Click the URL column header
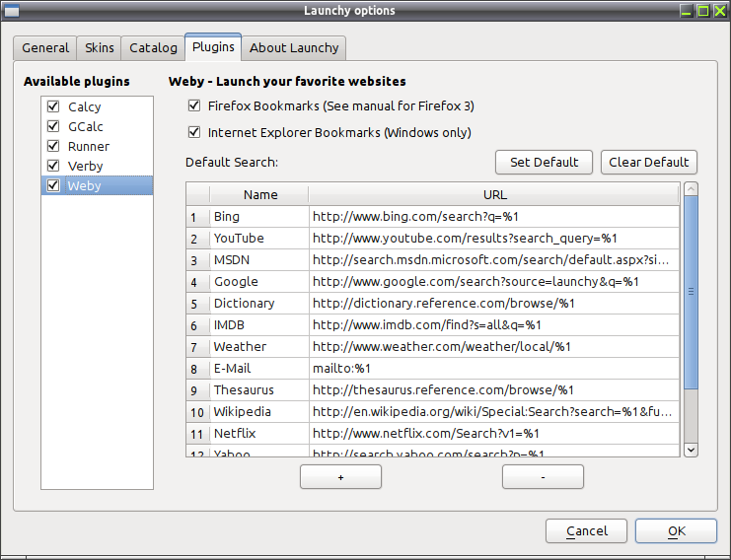The image size is (731, 560). click(x=494, y=195)
